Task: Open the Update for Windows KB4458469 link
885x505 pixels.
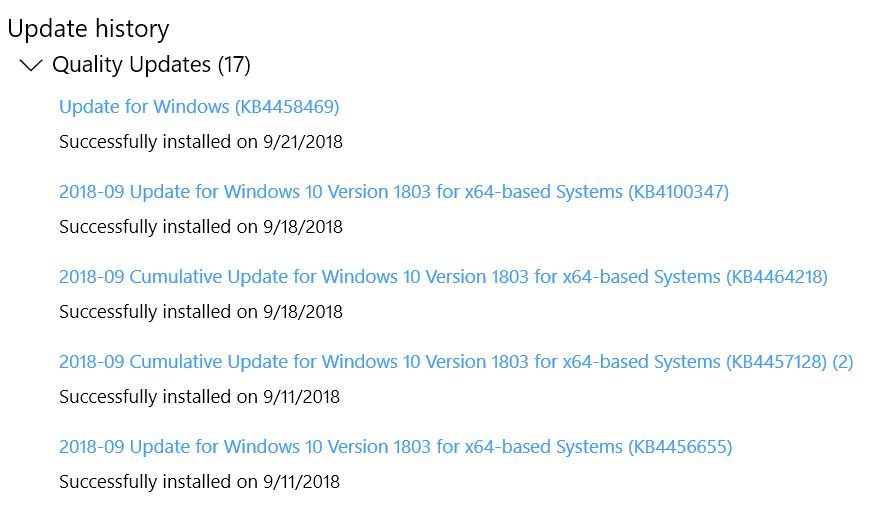Action: pos(199,107)
